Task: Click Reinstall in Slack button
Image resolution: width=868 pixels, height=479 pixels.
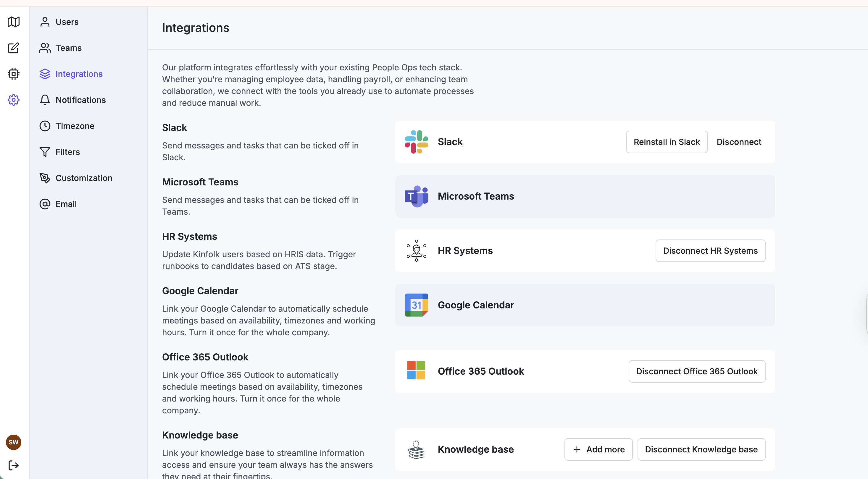Action: 667,142
